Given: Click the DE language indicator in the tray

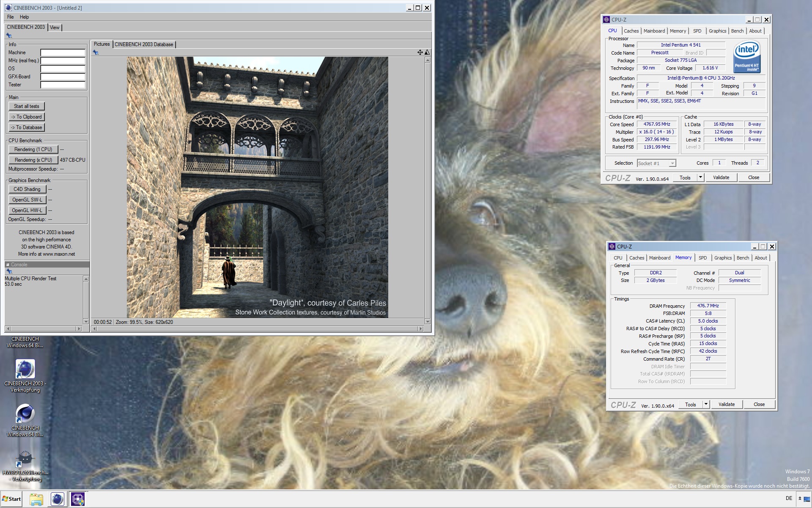Looking at the screenshot, I should [789, 498].
